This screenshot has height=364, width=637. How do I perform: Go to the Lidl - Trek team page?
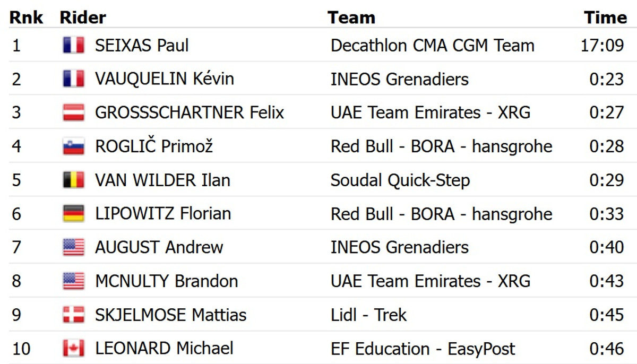click(x=368, y=315)
